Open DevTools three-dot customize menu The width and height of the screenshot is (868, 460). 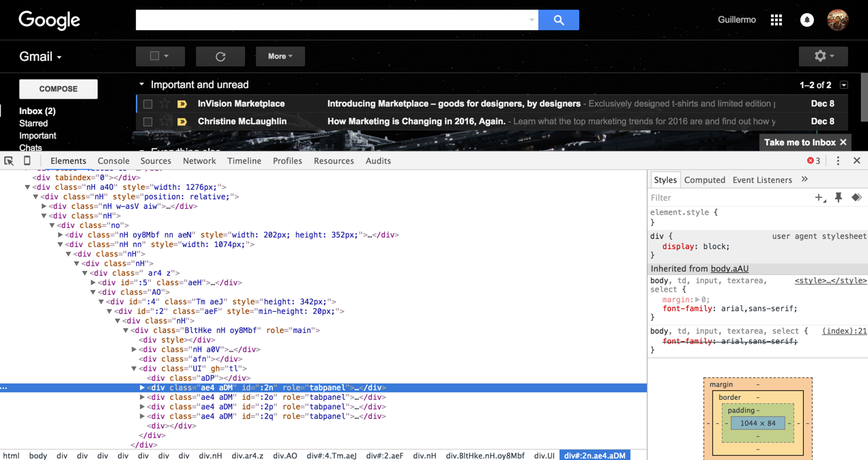point(838,161)
